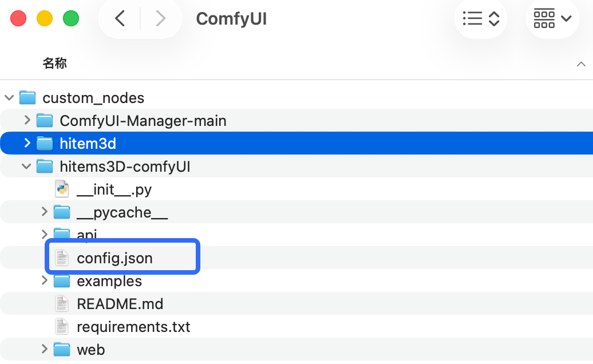Click the ComfyUI-Manager-main folder icon

(x=45, y=120)
